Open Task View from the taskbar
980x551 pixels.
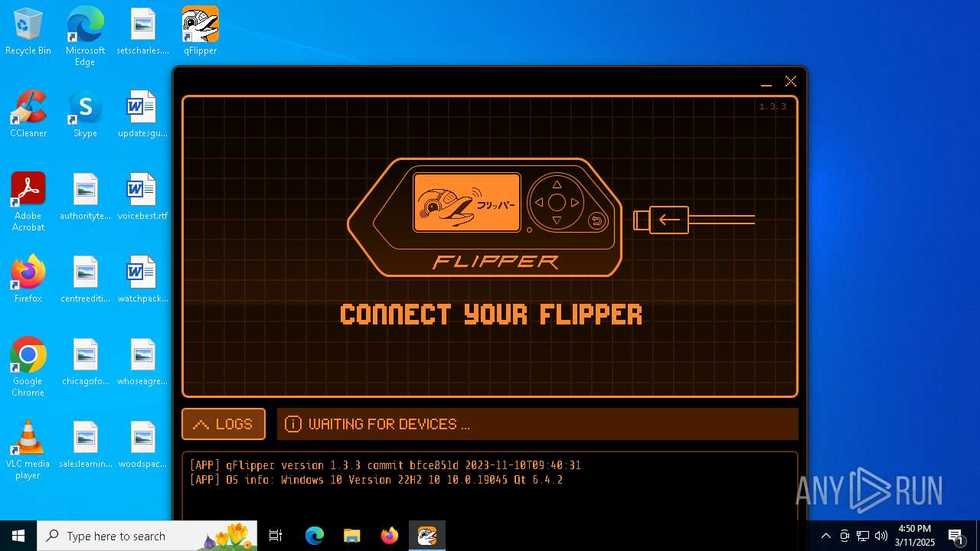276,536
